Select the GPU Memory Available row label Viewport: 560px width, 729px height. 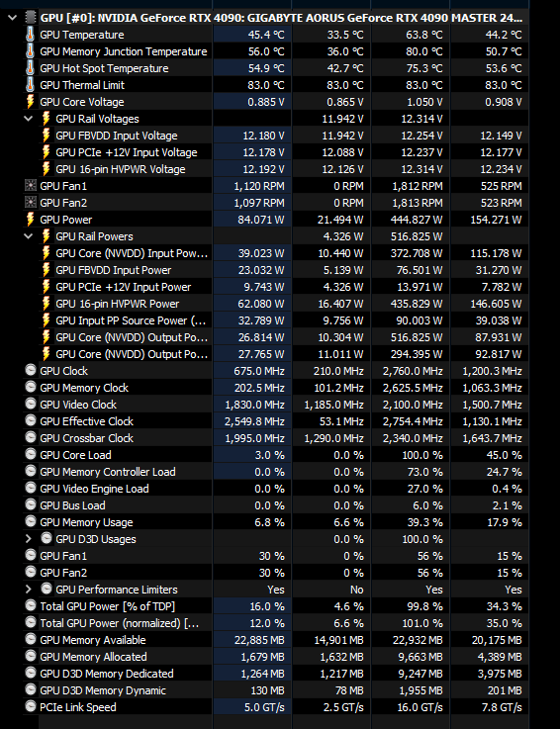pos(93,640)
